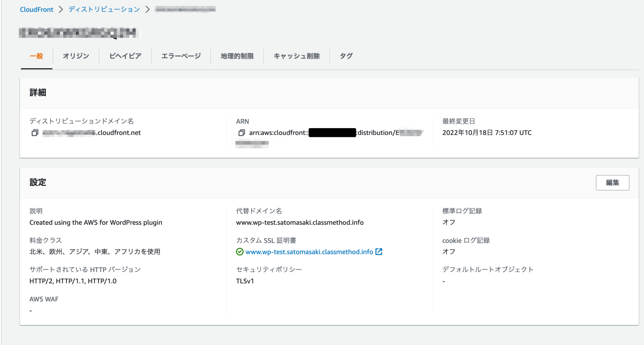Screen dimensions: 644x345
Task: Click the 設定 section header
Action: pos(37,183)
